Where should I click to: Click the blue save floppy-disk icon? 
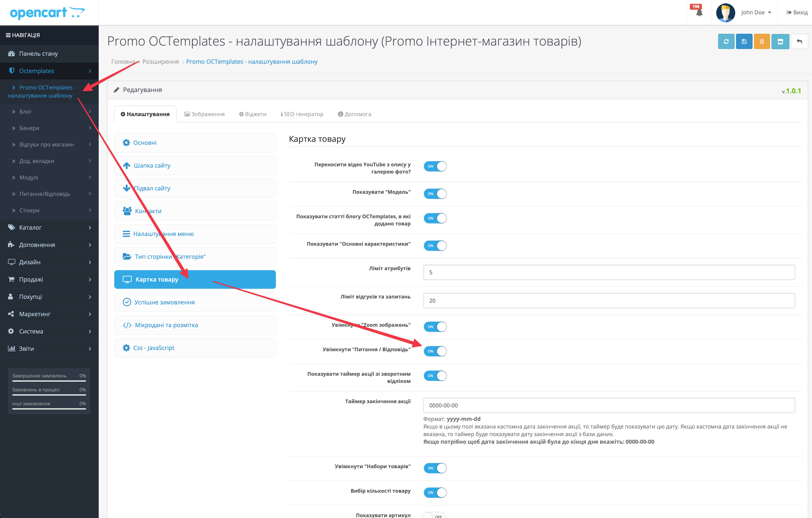coord(744,42)
